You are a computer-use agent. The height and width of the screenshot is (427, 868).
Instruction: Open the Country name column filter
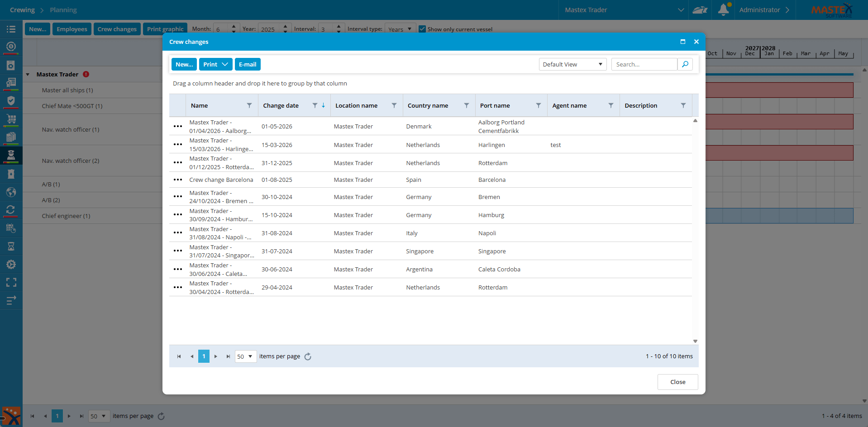[466, 105]
